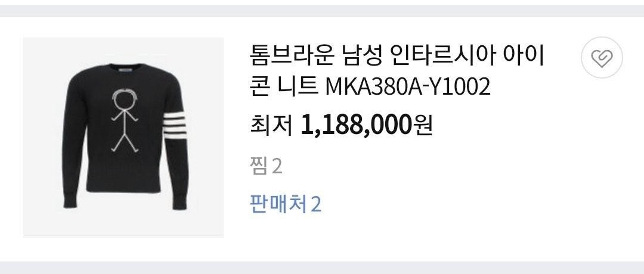The image size is (644, 274).
Task: Open the 판매처 2 sellers link
Action: (x=286, y=204)
